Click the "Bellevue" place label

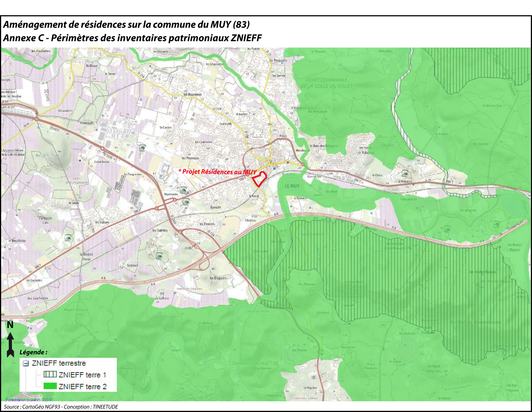(92, 66)
